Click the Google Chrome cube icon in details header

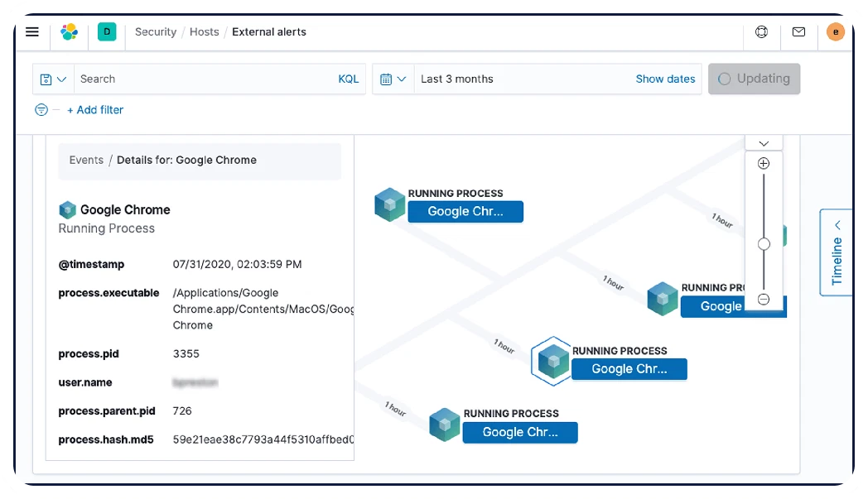(x=68, y=209)
